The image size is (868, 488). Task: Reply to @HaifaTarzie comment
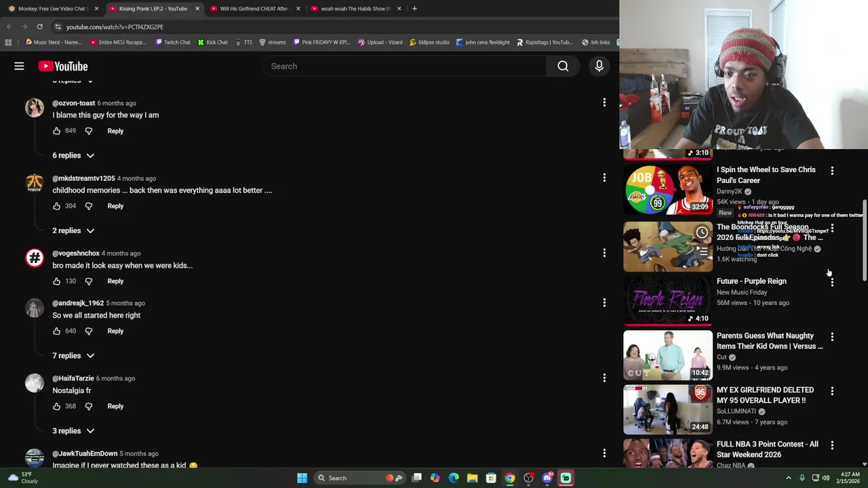coord(115,406)
